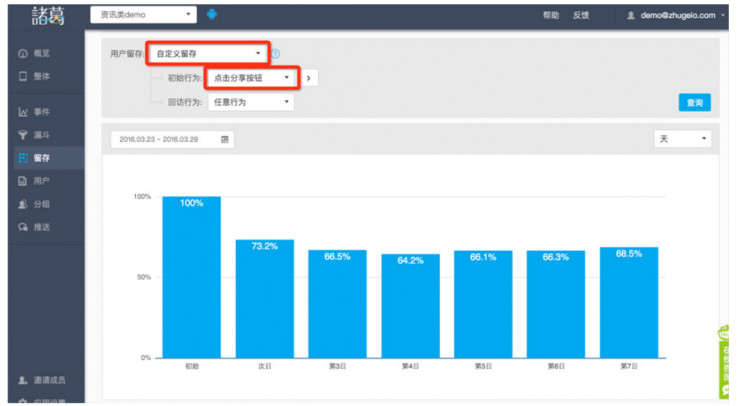740x406 pixels.
Task: Go to the 漏斗 funnel page
Action: (40, 135)
